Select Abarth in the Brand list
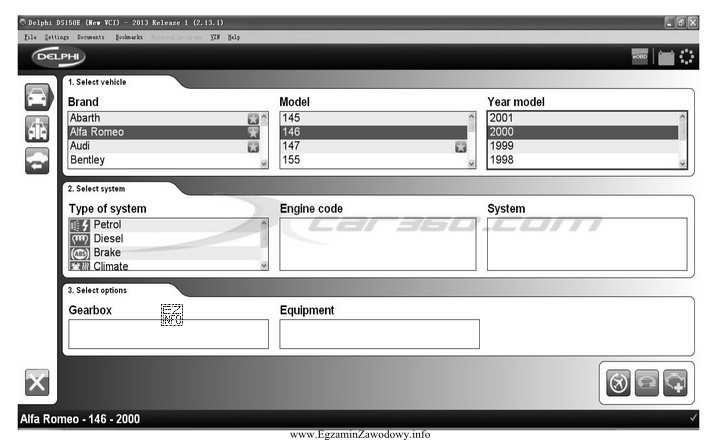The width and height of the screenshot is (720, 440). [x=164, y=118]
